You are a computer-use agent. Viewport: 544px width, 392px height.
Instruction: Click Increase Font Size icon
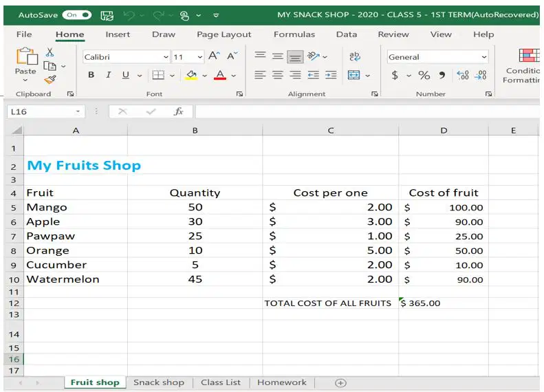tap(214, 56)
